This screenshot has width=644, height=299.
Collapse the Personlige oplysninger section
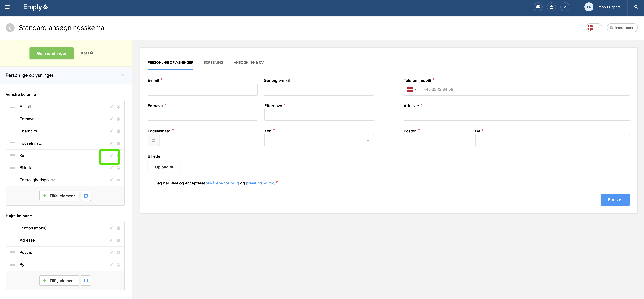[122, 75]
